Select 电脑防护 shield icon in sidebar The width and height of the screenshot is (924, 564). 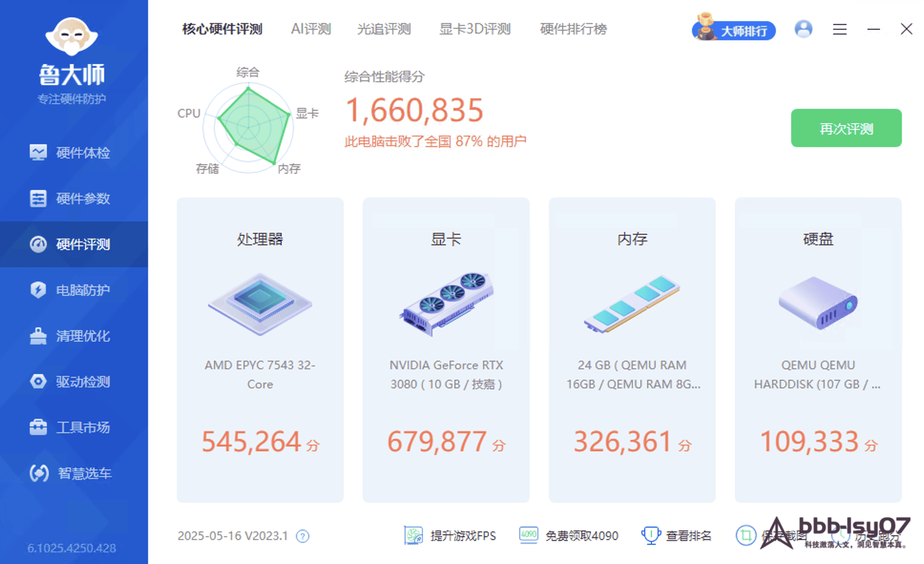point(38,290)
